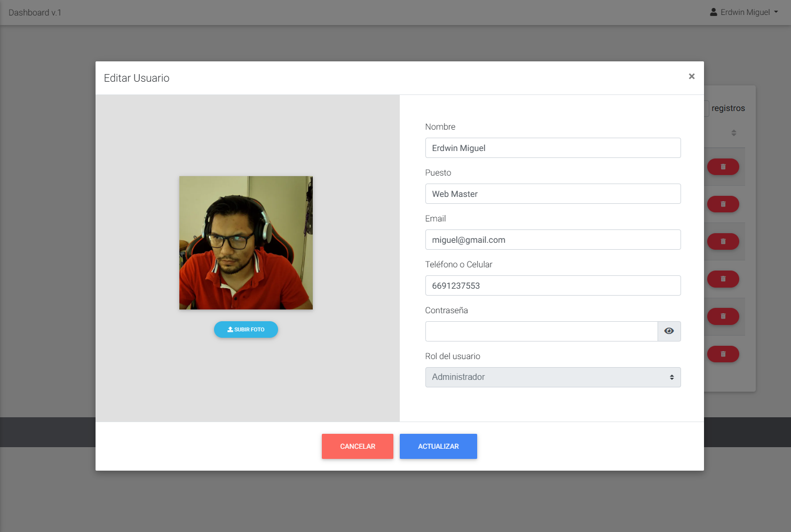Click the Actualizar button
This screenshot has height=532, width=791.
coord(438,447)
